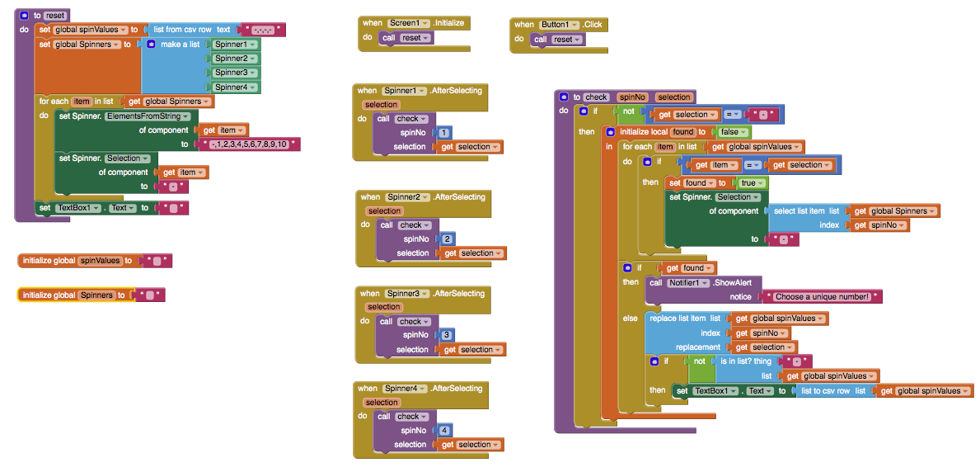This screenshot has width=980, height=467.
Task: Select the 'when Button1.Click' event block
Action: click(523, 25)
